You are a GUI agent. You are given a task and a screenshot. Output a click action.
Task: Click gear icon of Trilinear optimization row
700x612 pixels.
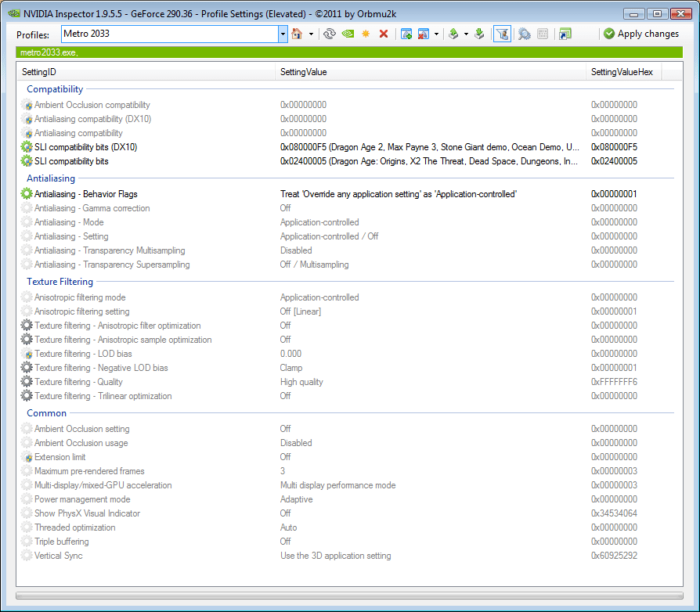tap(27, 396)
